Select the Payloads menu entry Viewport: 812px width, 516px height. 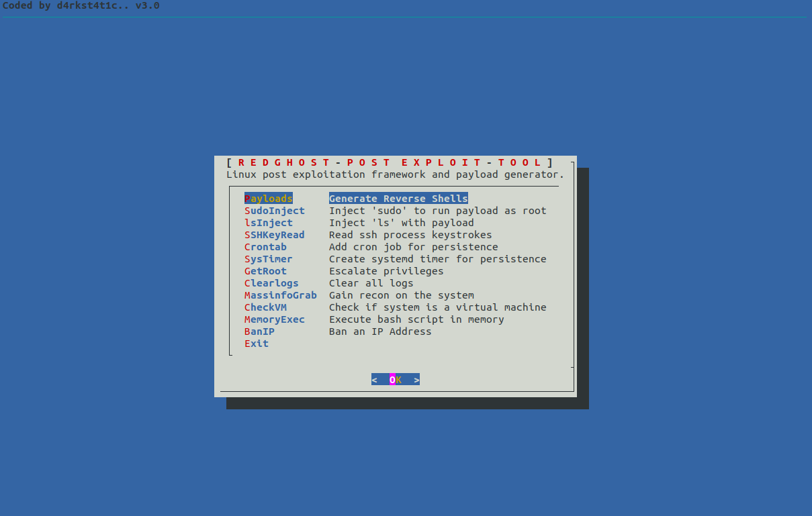269,199
